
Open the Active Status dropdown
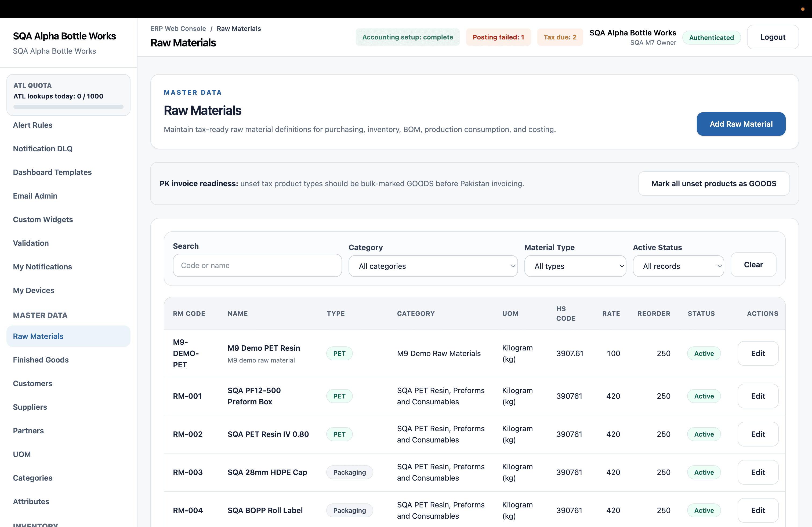[678, 266]
